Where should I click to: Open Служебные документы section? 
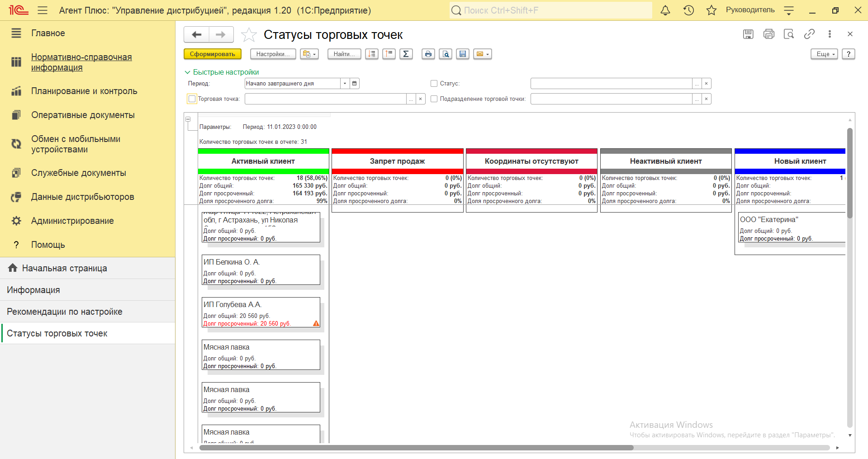[87, 173]
